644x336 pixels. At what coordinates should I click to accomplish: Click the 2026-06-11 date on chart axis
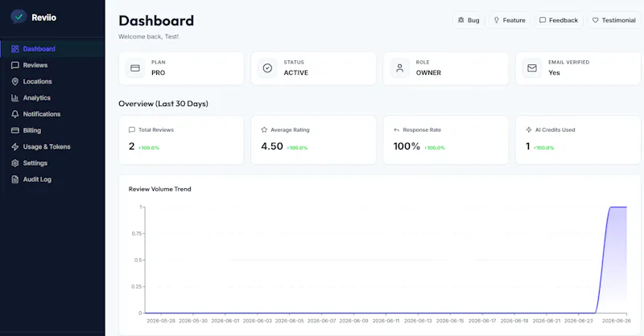pos(386,321)
